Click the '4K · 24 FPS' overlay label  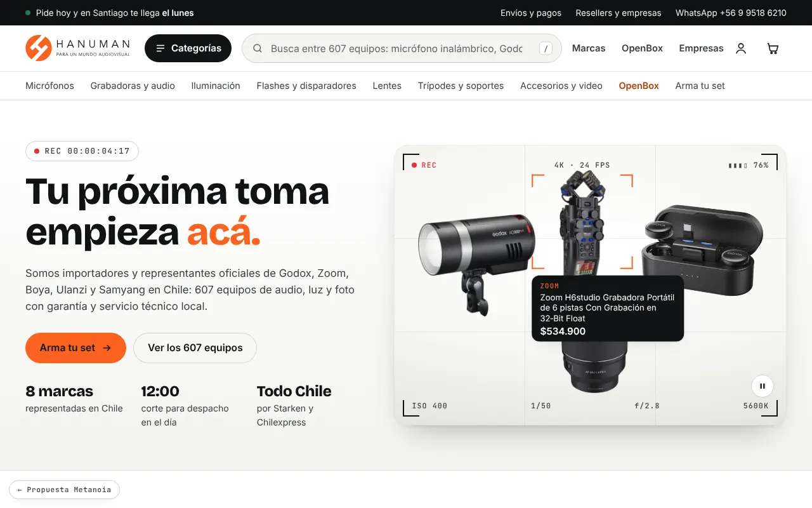582,165
